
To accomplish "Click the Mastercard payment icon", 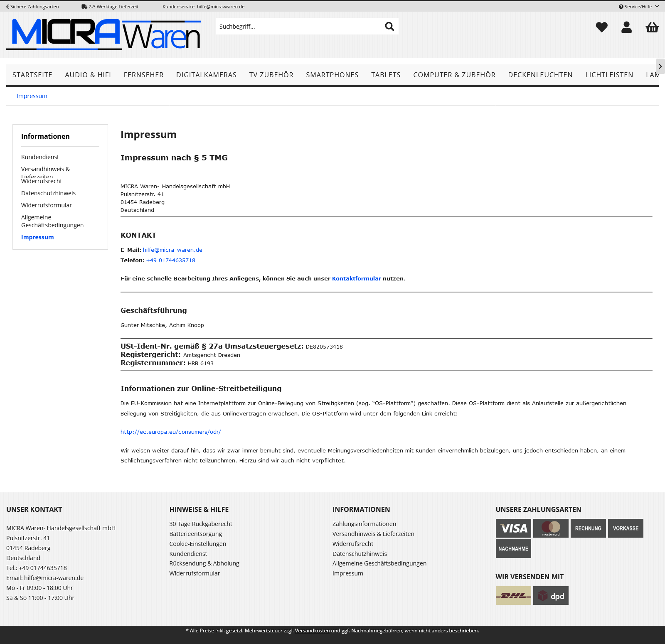I will tap(551, 528).
